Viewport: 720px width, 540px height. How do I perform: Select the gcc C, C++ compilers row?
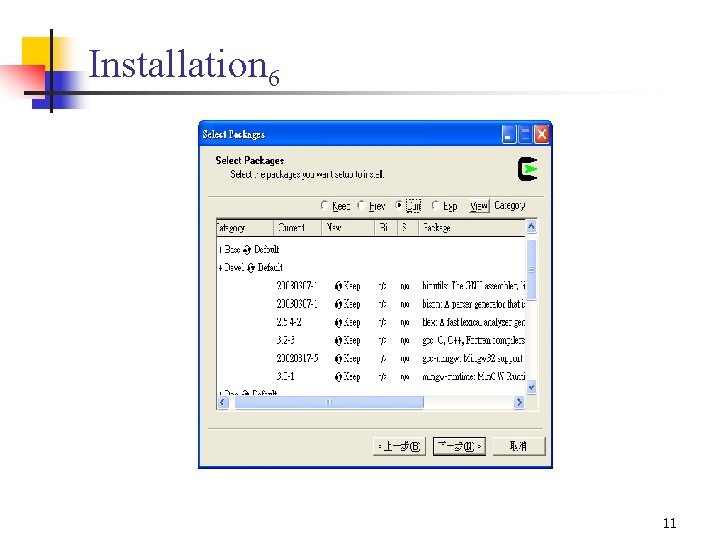(x=474, y=340)
